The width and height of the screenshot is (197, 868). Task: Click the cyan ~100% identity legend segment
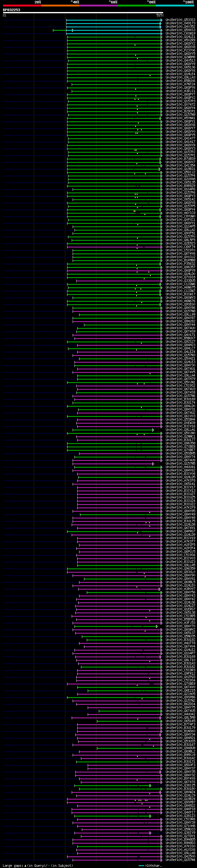tap(175, 6)
